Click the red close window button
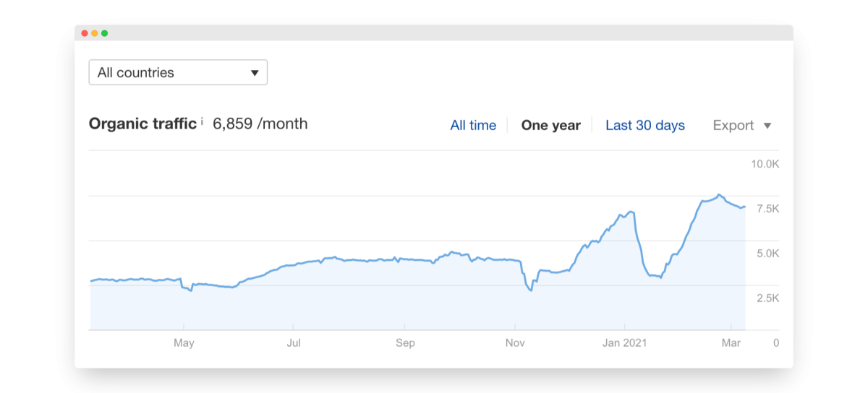This screenshot has height=393, width=868. tap(85, 33)
